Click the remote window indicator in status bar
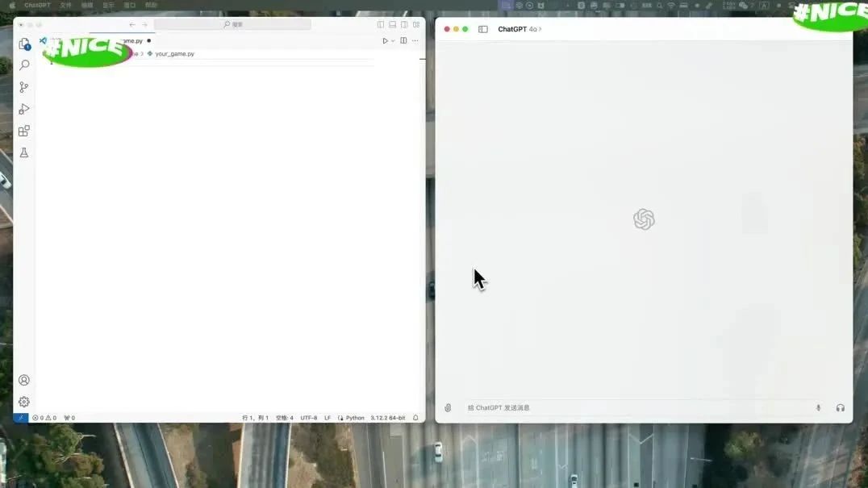The height and width of the screenshot is (488, 868). pyautogui.click(x=20, y=418)
